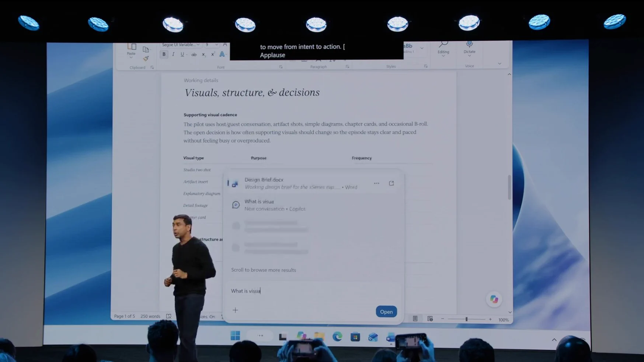This screenshot has height=362, width=644.
Task: Click the plus add icon in Copilot prompt
Action: (x=235, y=310)
